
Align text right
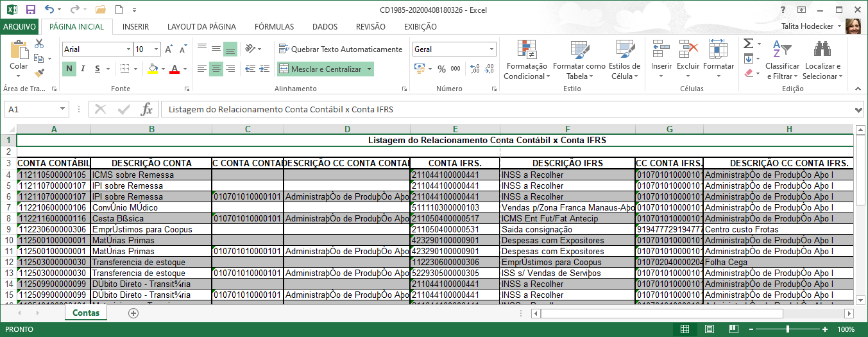tap(230, 69)
